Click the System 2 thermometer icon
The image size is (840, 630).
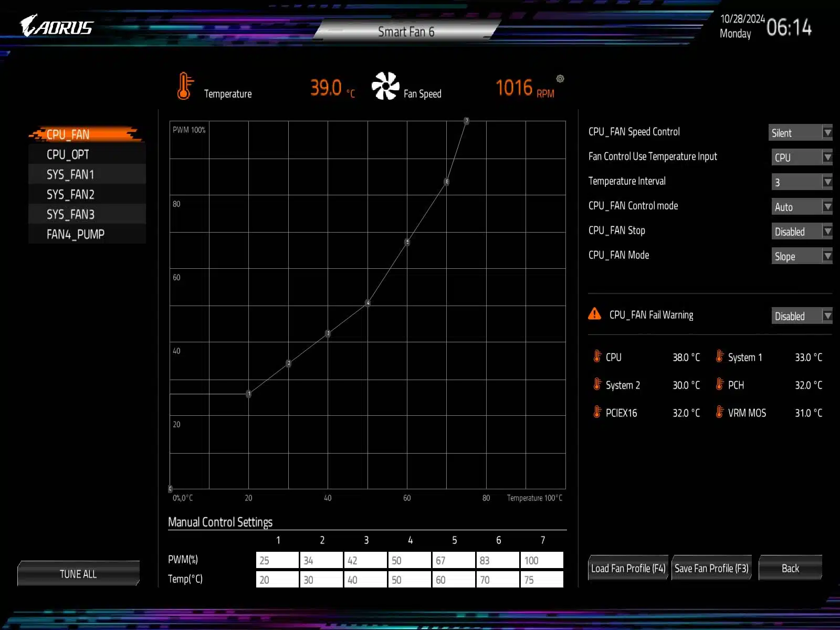tap(597, 384)
